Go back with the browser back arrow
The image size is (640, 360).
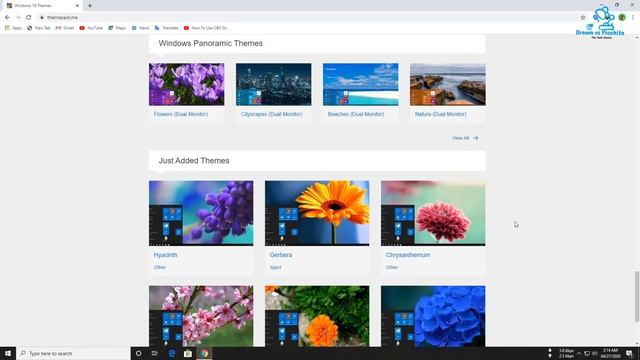(x=7, y=18)
